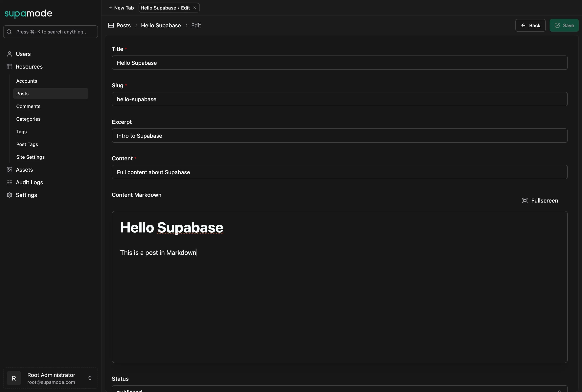Click the Users person icon in sidebar

click(x=10, y=54)
